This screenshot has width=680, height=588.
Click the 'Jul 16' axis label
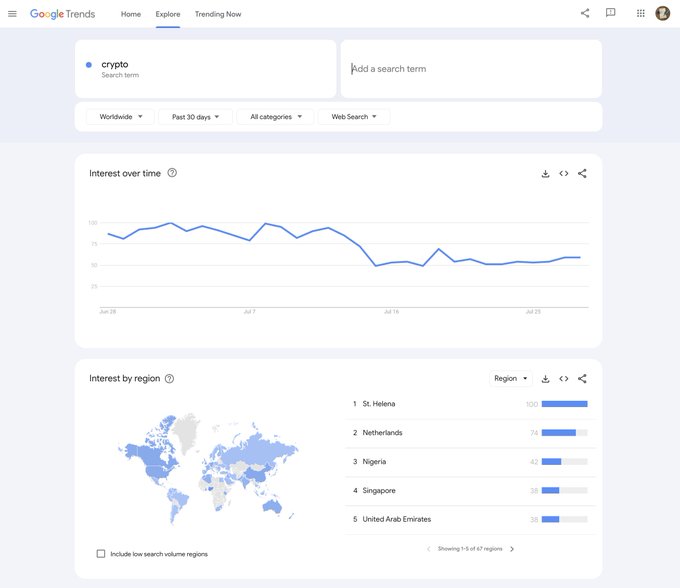[x=391, y=312]
